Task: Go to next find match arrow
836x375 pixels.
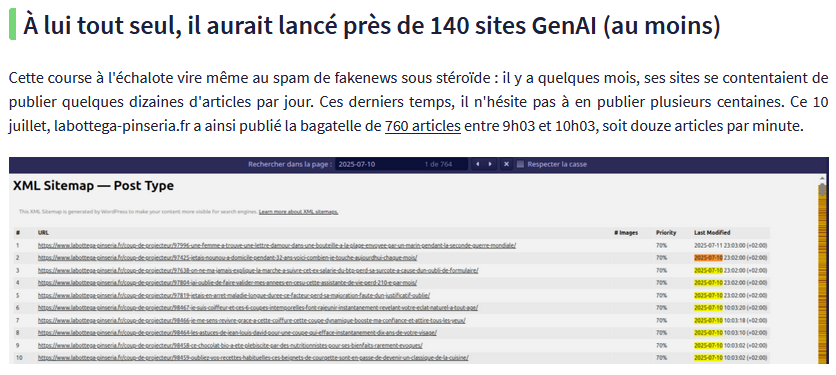Action: point(490,164)
